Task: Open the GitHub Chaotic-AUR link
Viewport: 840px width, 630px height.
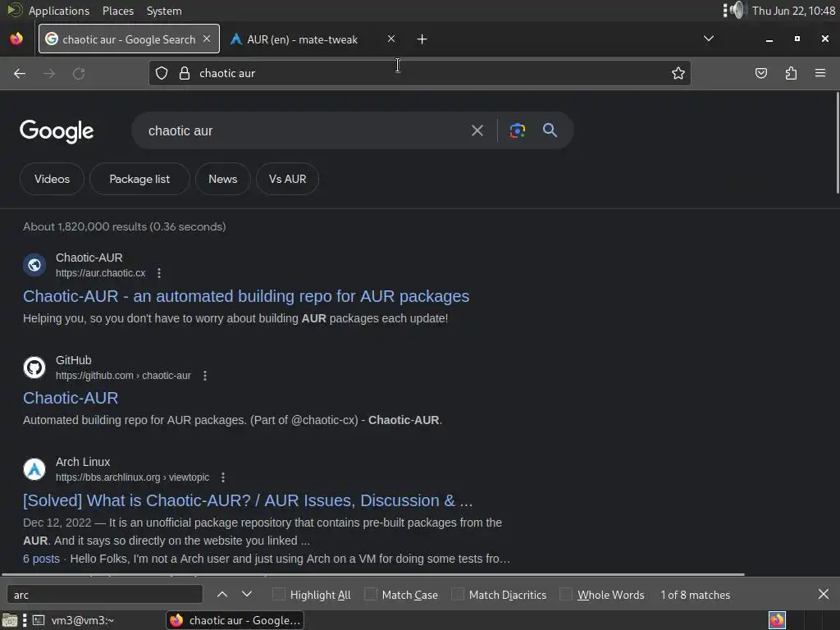Action: [x=71, y=398]
